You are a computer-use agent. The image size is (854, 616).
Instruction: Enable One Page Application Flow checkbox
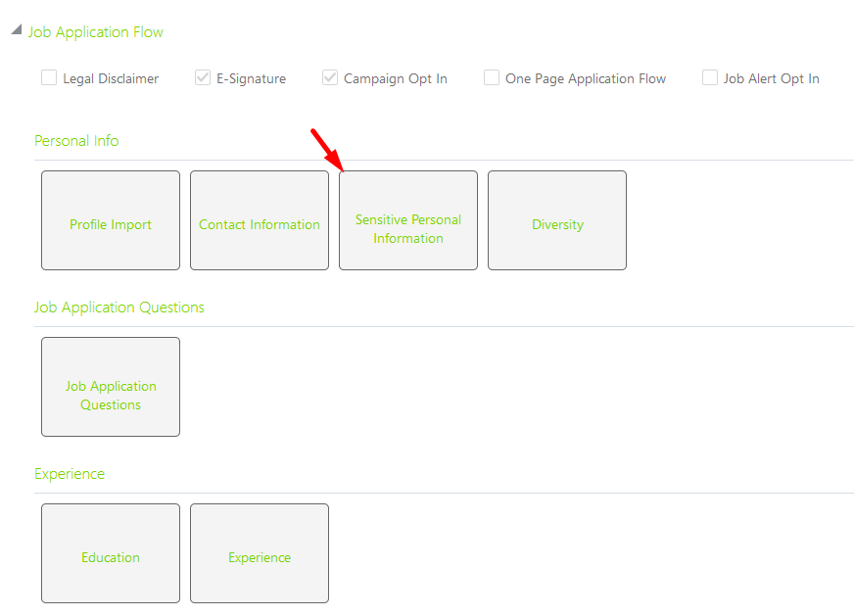492,77
